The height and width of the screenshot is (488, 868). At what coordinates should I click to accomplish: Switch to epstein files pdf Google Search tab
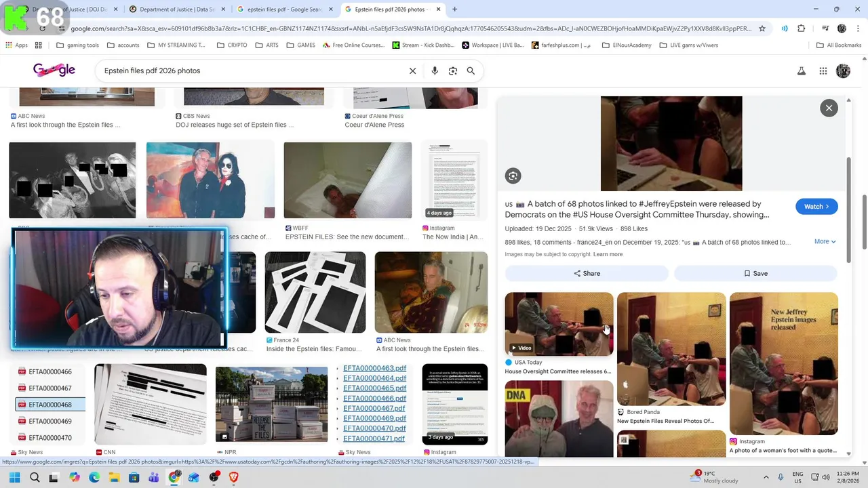[x=284, y=9]
